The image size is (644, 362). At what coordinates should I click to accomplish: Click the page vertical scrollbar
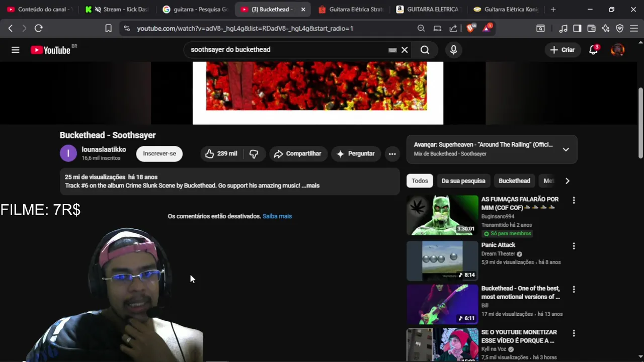click(640, 123)
